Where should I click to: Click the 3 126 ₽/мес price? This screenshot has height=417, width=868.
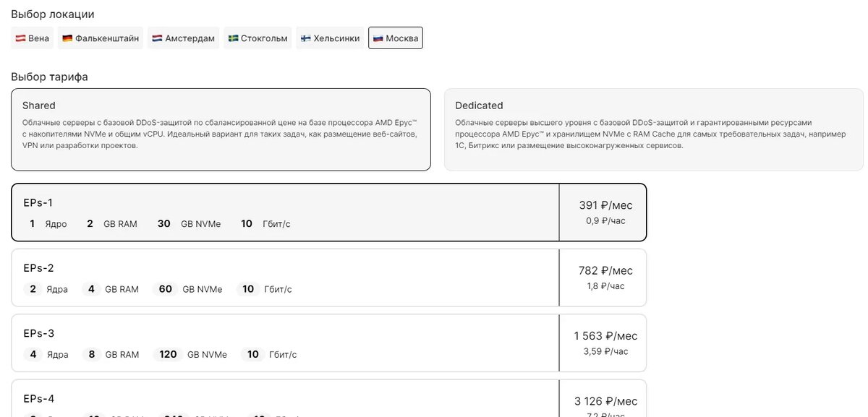pos(605,401)
